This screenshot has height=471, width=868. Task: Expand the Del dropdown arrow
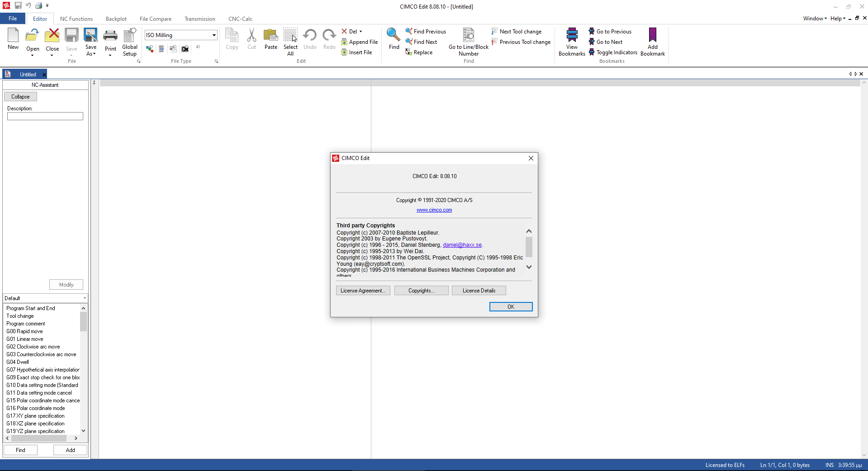tap(360, 31)
